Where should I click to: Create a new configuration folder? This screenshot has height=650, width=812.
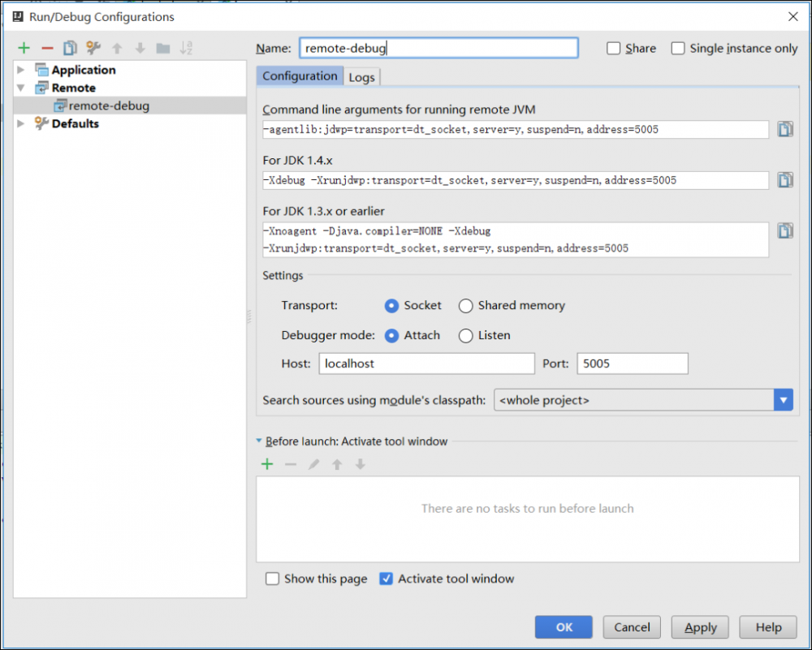point(162,47)
